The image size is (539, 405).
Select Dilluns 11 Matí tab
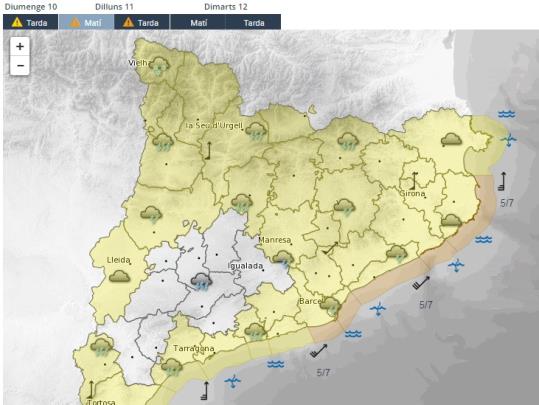click(86, 23)
